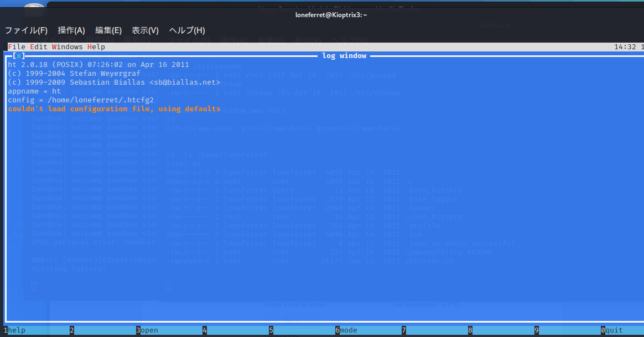The image size is (644, 337).
Task: Open the ヘルプ(H) terminal menu
Action: tap(187, 30)
